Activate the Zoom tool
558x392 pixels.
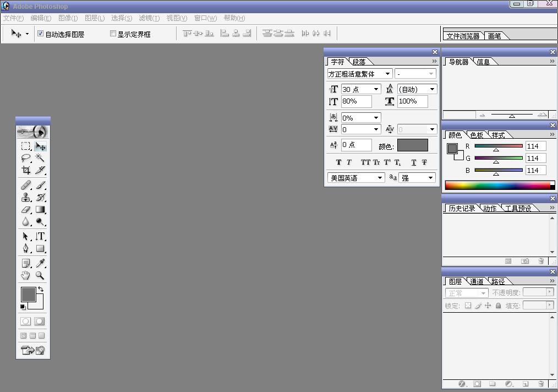(x=40, y=275)
